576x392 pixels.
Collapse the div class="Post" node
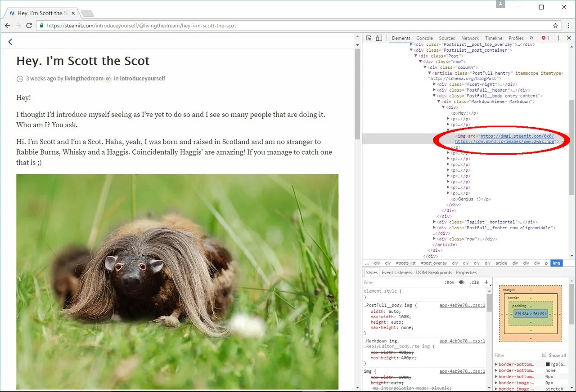pyautogui.click(x=416, y=56)
